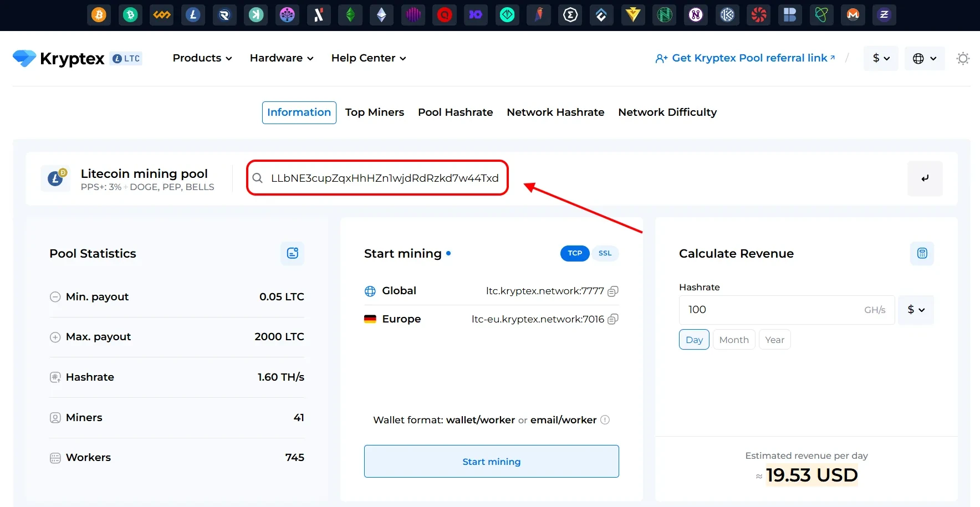Open the Ethereum coin pool icon

coord(381,15)
